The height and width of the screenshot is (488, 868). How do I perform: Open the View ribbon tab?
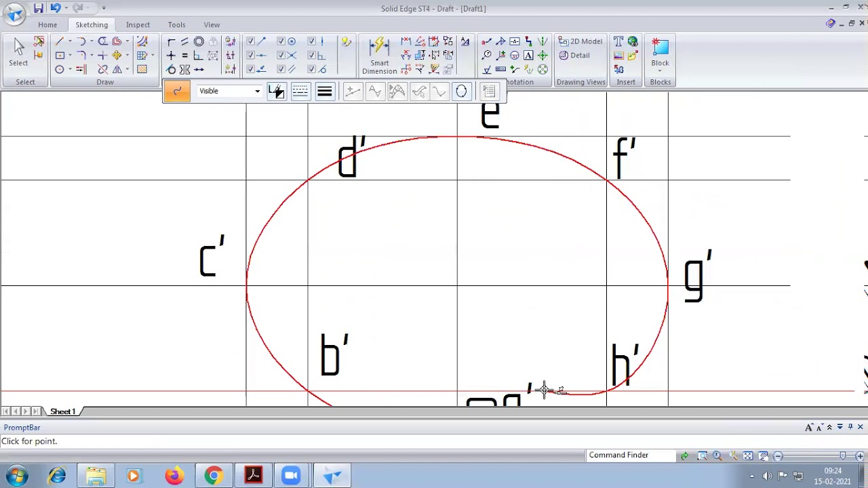212,25
